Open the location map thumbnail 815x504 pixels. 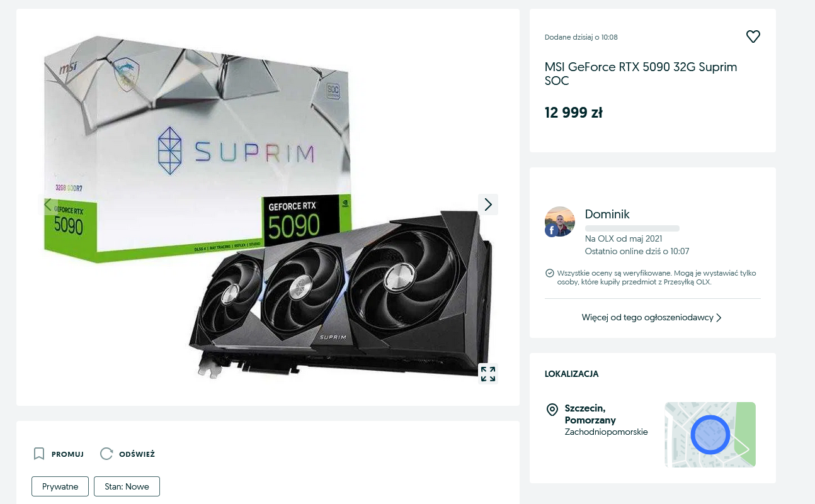pyautogui.click(x=710, y=435)
